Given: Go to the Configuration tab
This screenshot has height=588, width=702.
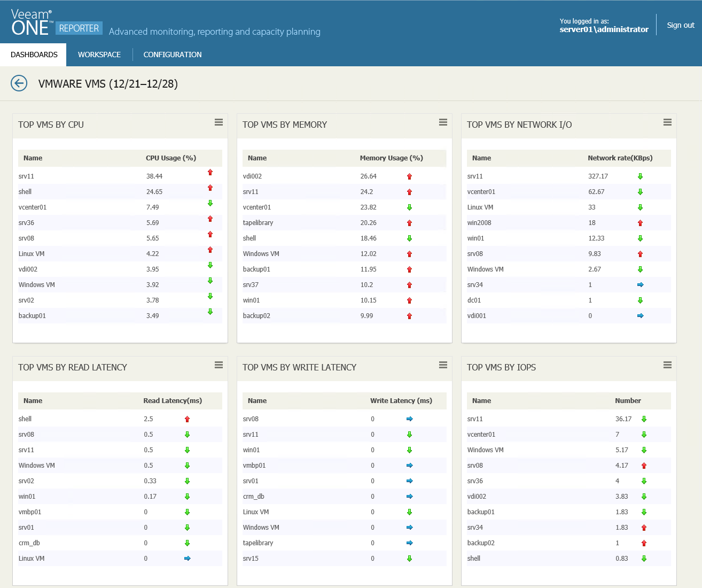Looking at the screenshot, I should (173, 55).
